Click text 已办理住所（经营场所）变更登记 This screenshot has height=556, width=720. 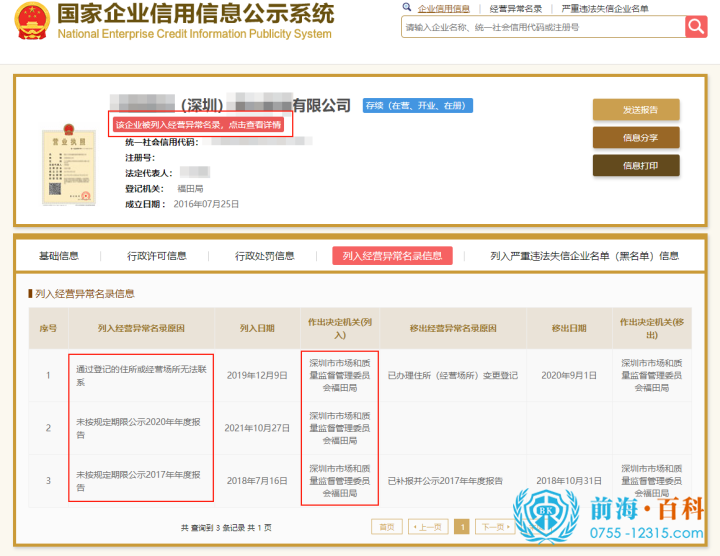point(453,376)
